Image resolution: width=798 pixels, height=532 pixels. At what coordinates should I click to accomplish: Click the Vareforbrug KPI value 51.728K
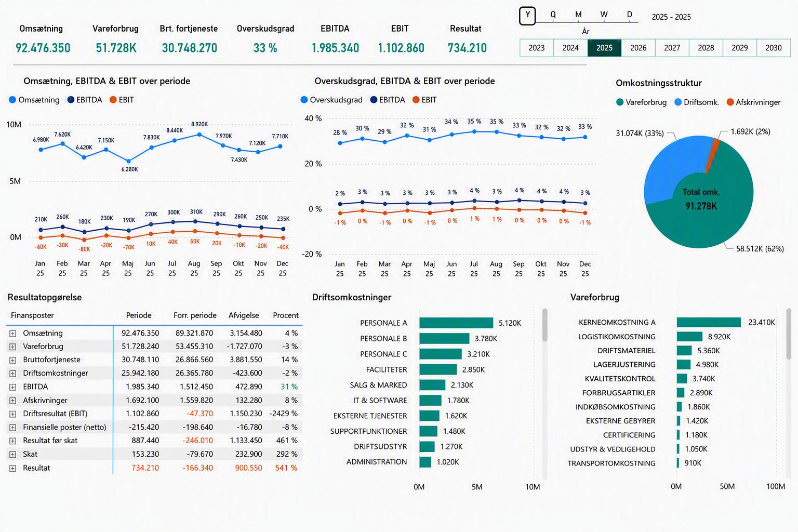point(116,48)
